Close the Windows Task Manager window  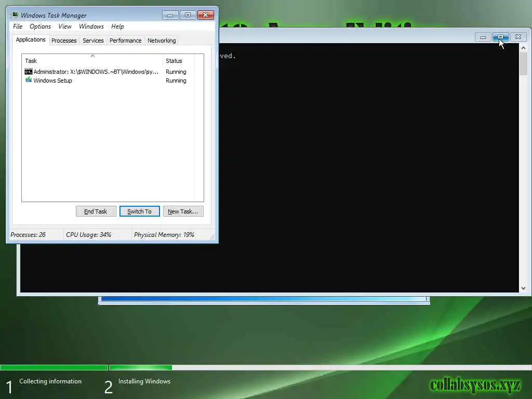click(206, 15)
